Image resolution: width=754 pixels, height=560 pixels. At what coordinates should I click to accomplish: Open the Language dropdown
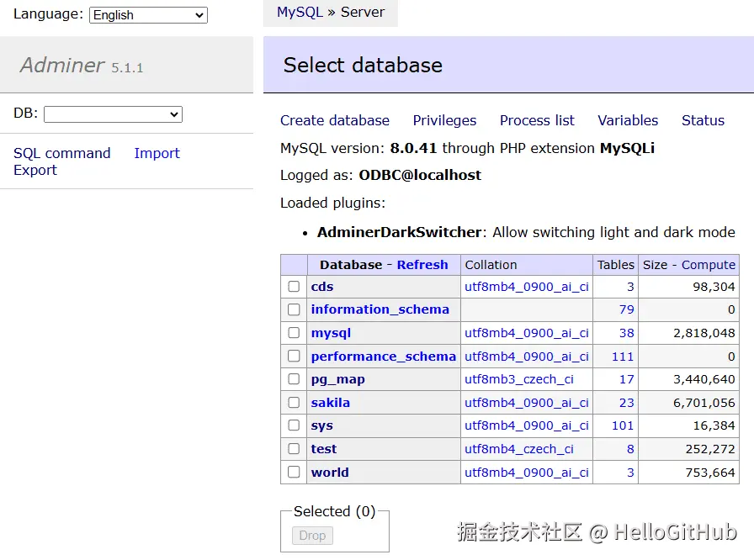(148, 15)
